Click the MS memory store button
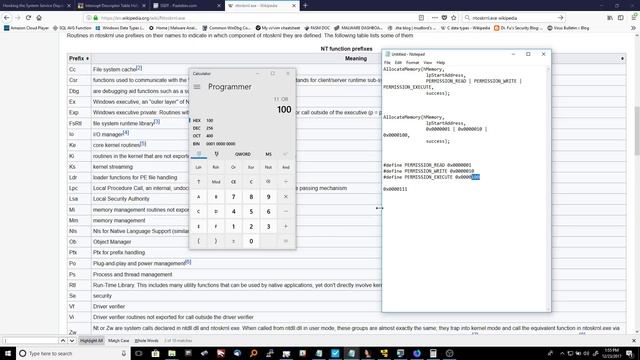This screenshot has height=360, width=640. tap(268, 154)
